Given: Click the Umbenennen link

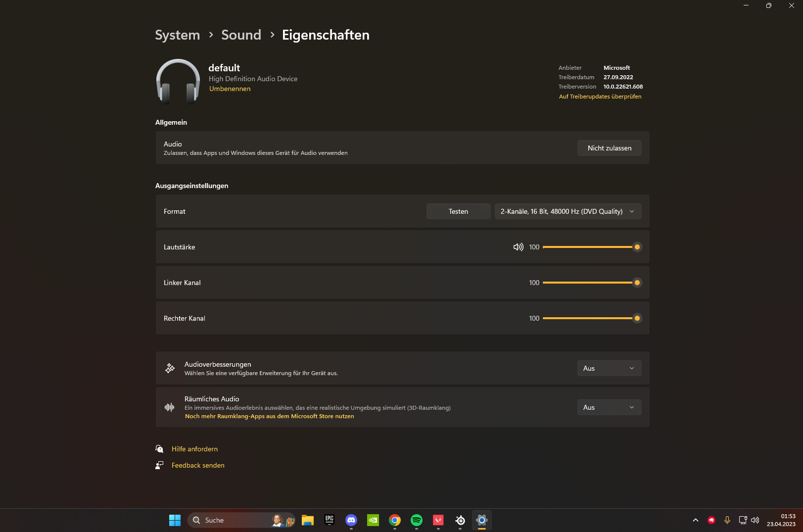Looking at the screenshot, I should tap(230, 89).
